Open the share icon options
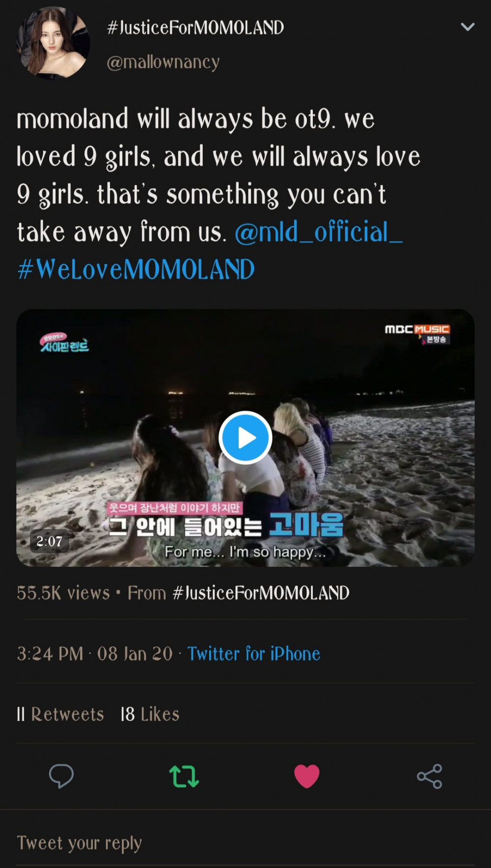Image resolution: width=491 pixels, height=868 pixels. pyautogui.click(x=430, y=776)
